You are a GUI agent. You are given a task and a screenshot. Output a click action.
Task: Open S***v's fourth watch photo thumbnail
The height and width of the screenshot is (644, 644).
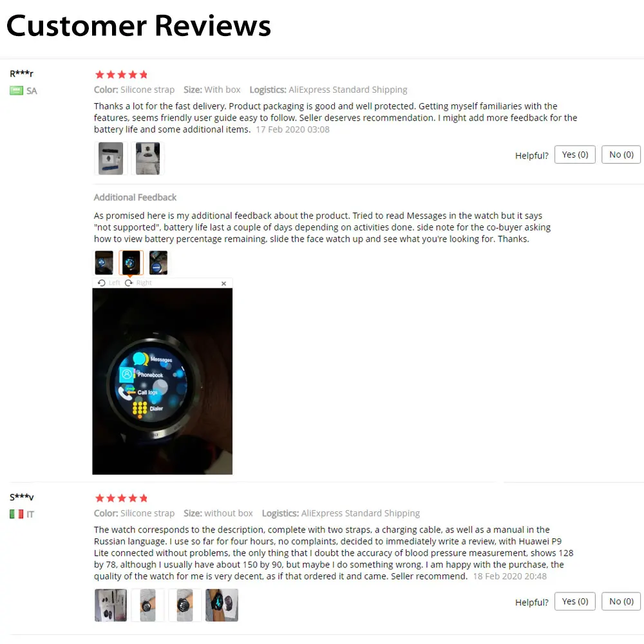click(x=222, y=605)
